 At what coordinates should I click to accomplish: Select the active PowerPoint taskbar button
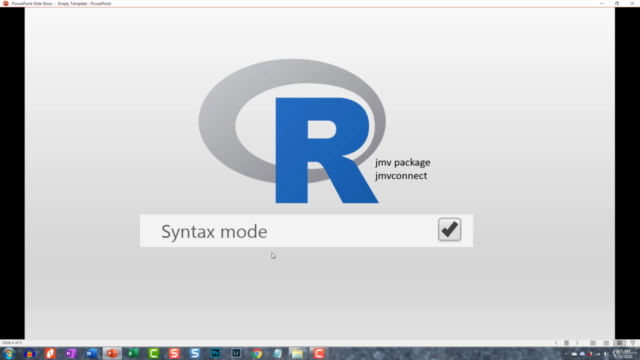click(x=112, y=353)
